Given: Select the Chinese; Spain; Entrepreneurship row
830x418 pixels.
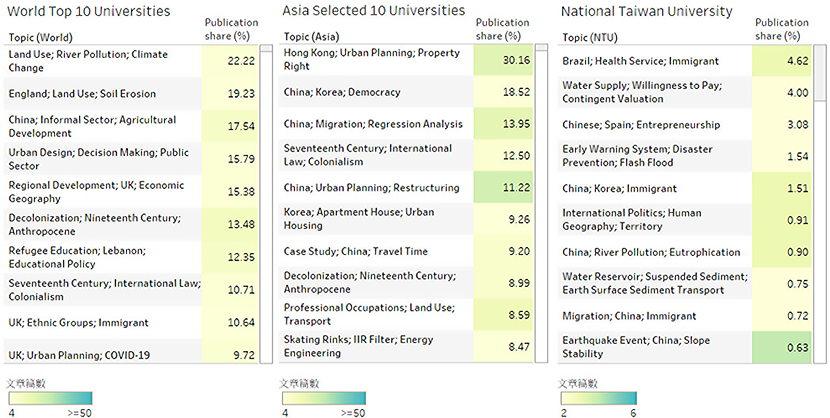Looking at the screenshot, I should [x=684, y=125].
